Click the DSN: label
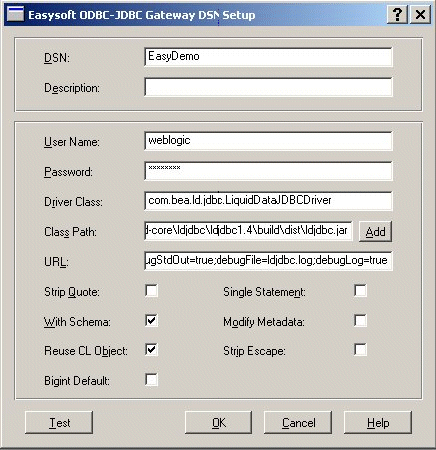This screenshot has width=436, height=450. (57, 58)
